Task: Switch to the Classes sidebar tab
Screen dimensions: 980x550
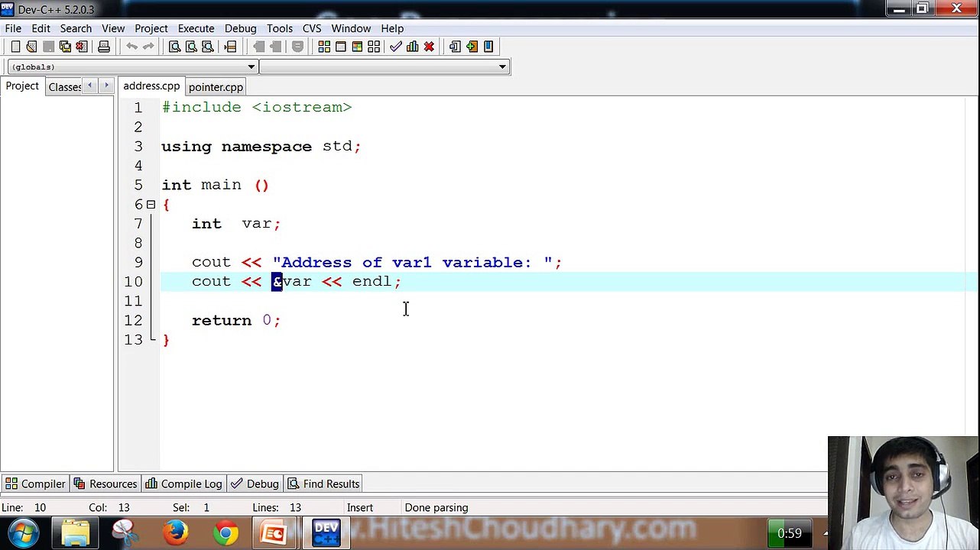Action: click(x=63, y=87)
